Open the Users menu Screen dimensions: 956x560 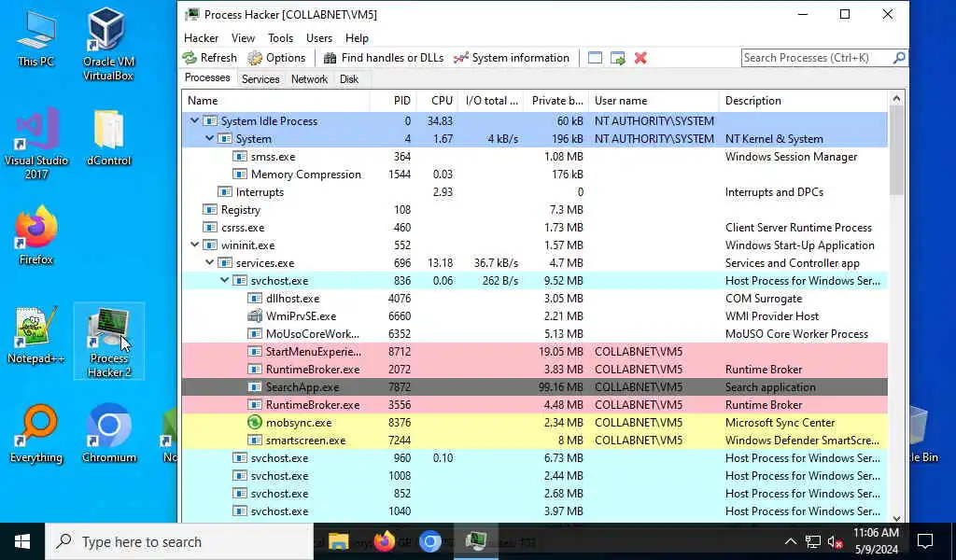pos(319,37)
